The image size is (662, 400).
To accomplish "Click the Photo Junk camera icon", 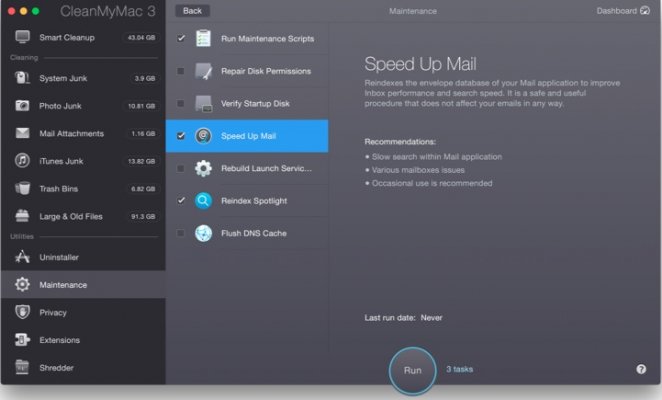I will click(x=22, y=106).
